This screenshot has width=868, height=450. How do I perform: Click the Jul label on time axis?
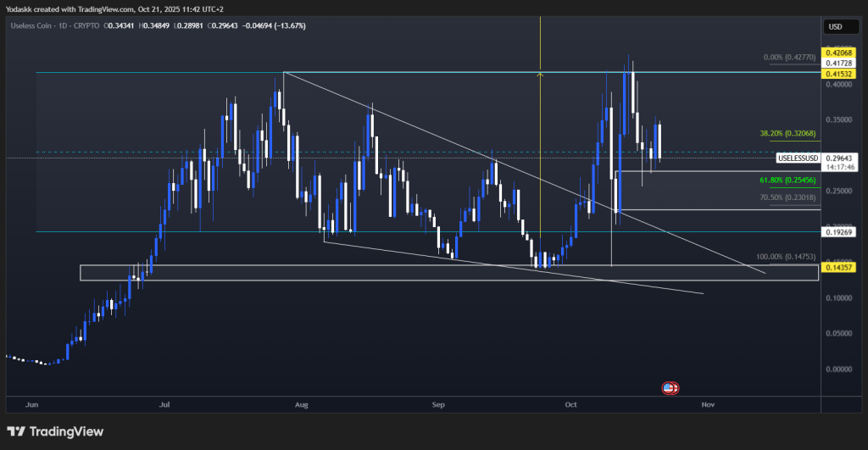click(x=164, y=404)
